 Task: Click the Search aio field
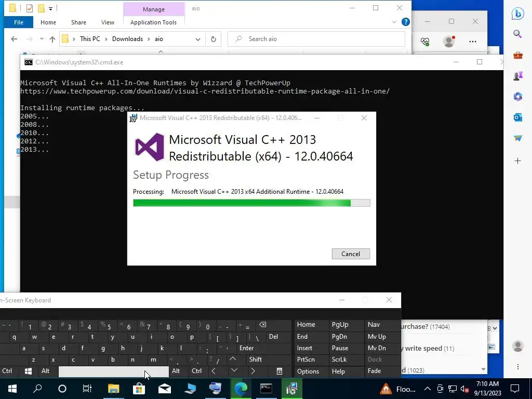tap(316, 39)
